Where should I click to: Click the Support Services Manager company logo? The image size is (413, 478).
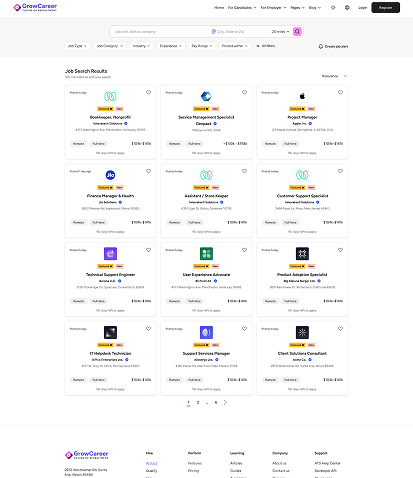[x=206, y=332]
